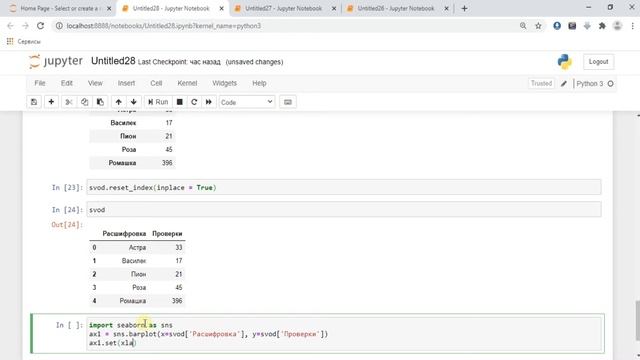Open the Сервисы apps shortcut
This screenshot has width=640, height=360.
(24, 42)
